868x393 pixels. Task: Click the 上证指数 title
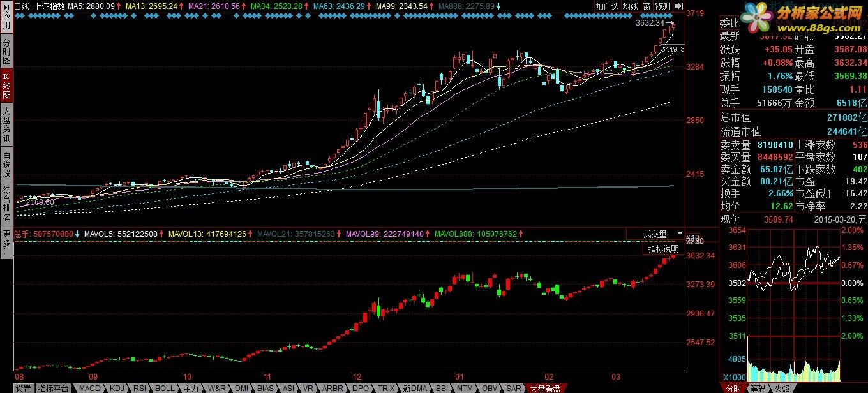(49, 6)
